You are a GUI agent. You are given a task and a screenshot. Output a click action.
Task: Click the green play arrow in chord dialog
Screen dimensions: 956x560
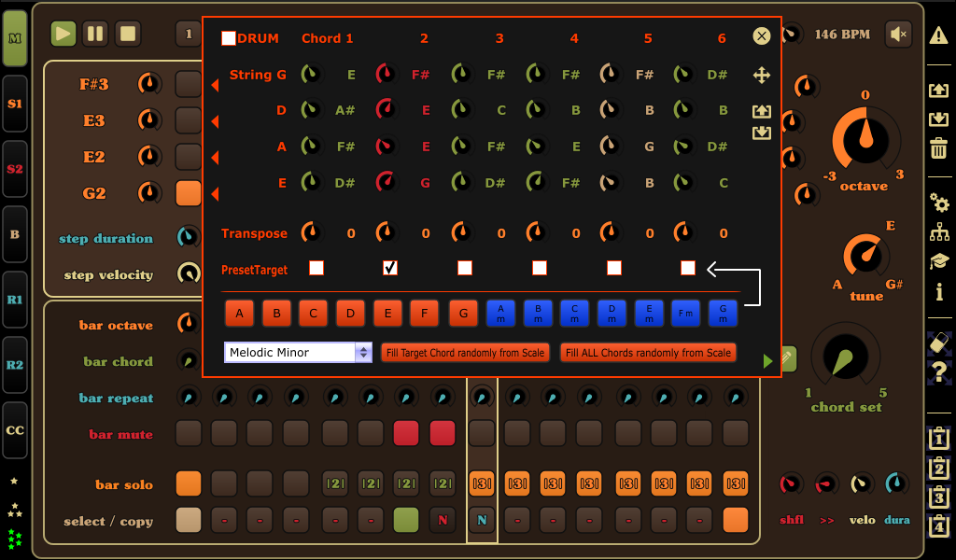pos(767,361)
